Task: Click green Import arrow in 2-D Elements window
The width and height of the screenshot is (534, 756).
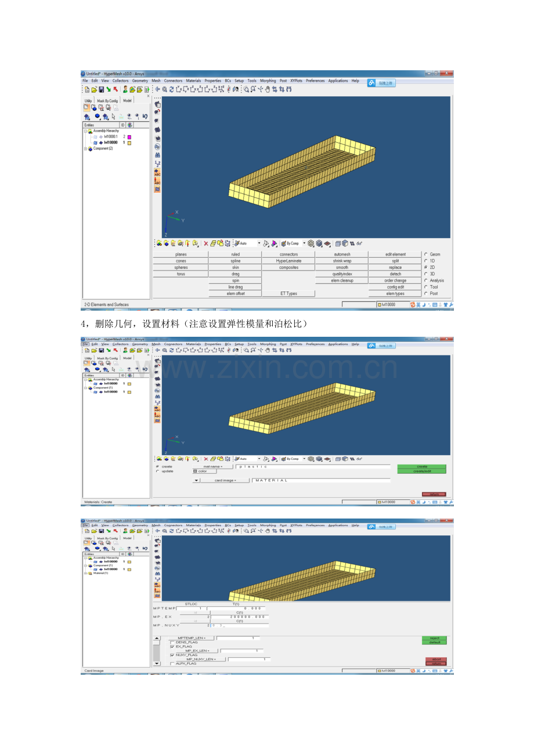Action: tap(109, 89)
